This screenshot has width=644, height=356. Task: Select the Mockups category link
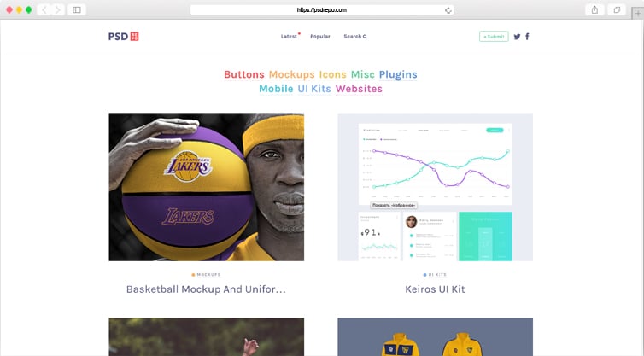point(291,74)
